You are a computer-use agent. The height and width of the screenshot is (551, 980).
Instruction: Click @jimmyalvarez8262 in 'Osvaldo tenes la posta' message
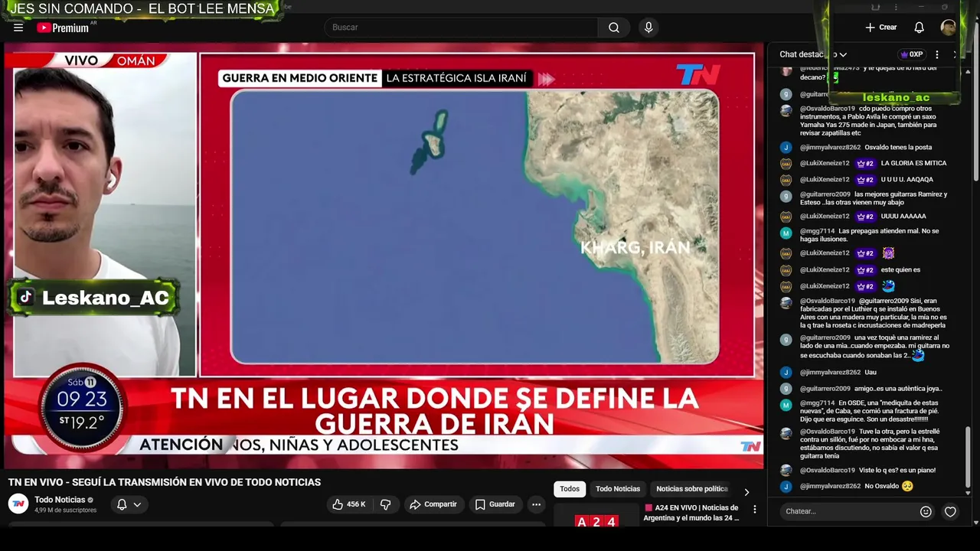tap(830, 148)
